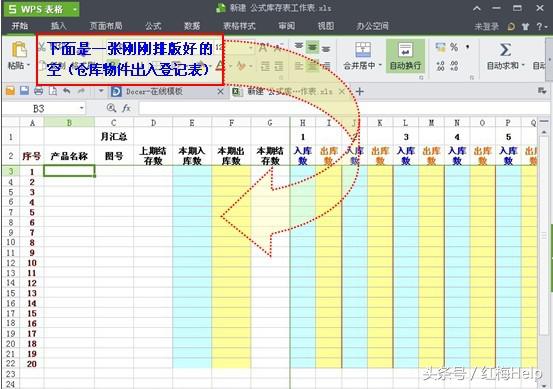This screenshot has height=389, width=553.
Task: Click the fx insert function icon
Action: 127,108
